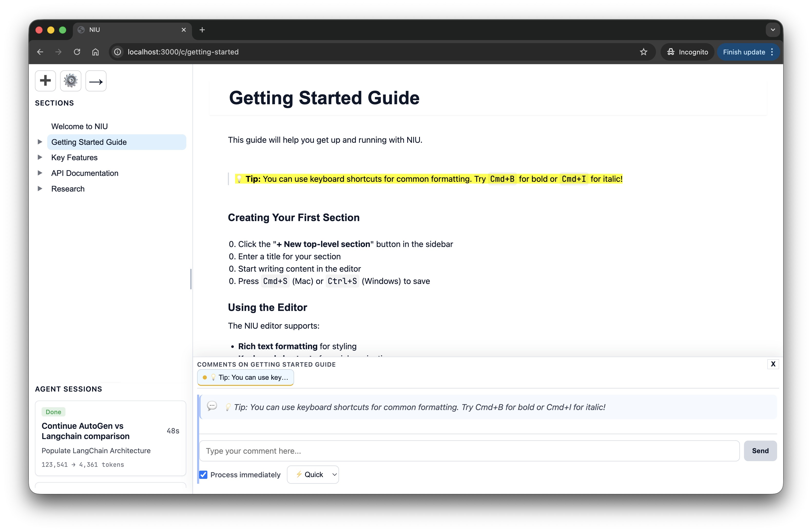
Task: Click the Cmd+S inline code
Action: point(275,281)
